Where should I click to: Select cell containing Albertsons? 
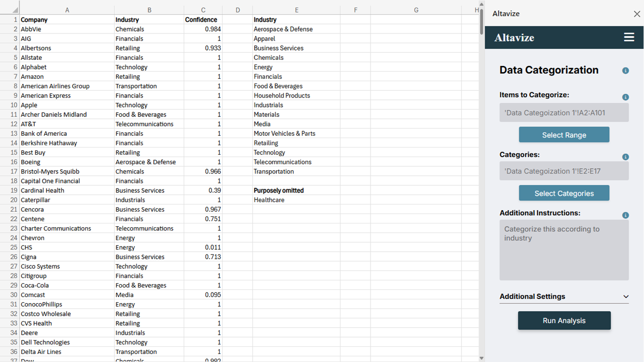click(67, 48)
